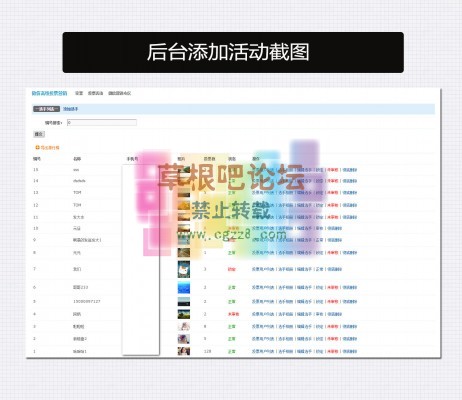Switch to the 添加选手 tab
The height and width of the screenshot is (400, 462).
71,109
